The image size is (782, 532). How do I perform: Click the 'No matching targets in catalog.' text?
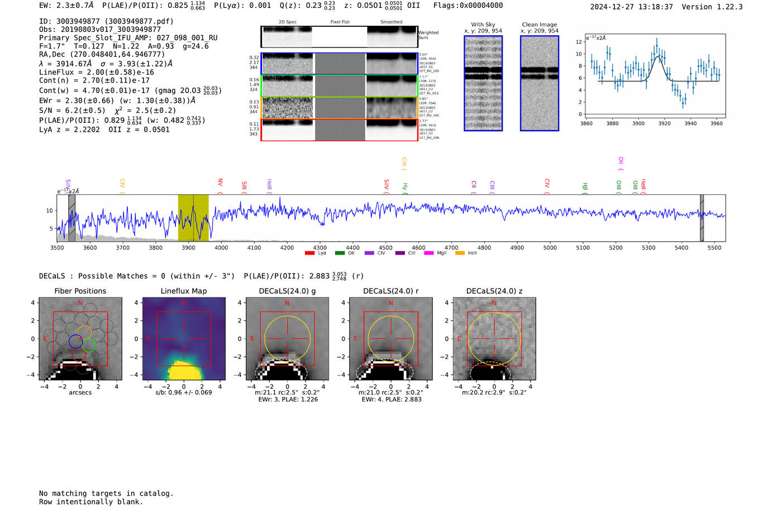[106, 493]
